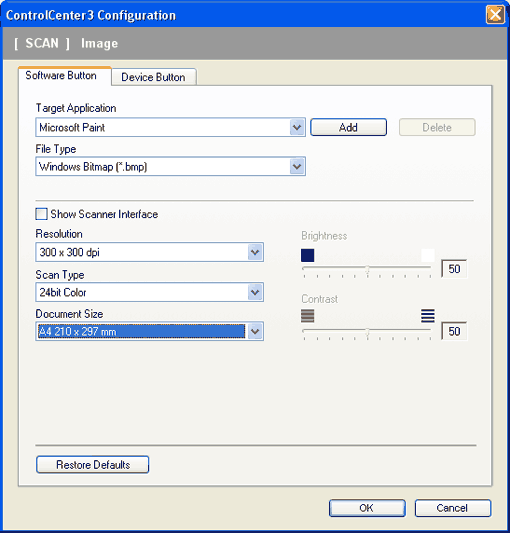Expand the Document Size dropdown arrow
This screenshot has height=533, width=510.
(255, 331)
